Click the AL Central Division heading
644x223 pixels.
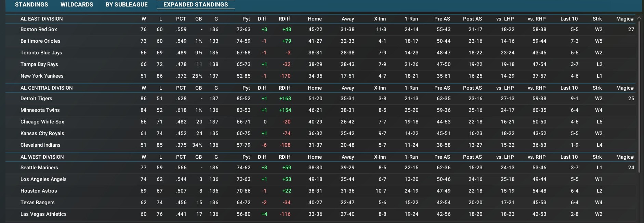pyautogui.click(x=47, y=88)
